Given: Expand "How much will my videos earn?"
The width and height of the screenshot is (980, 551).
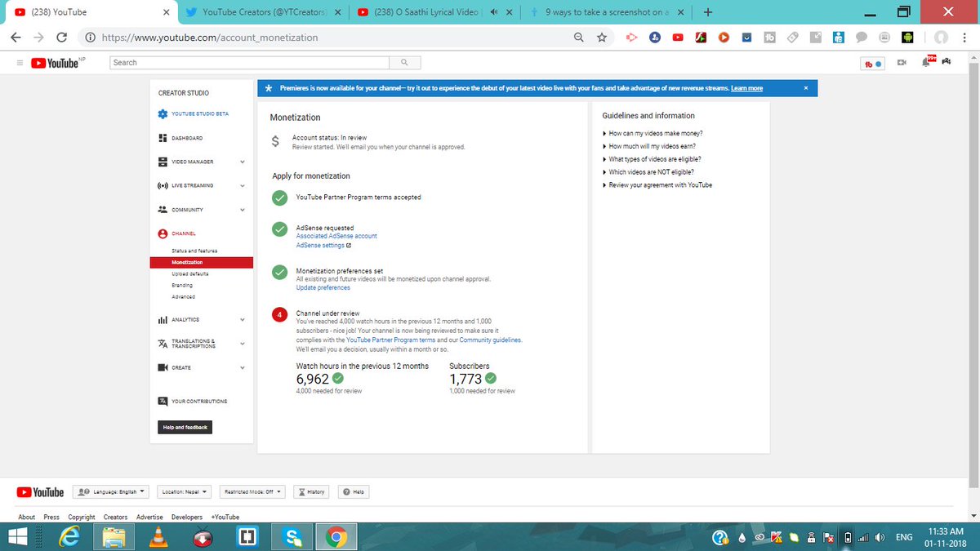Looking at the screenshot, I should pos(649,146).
